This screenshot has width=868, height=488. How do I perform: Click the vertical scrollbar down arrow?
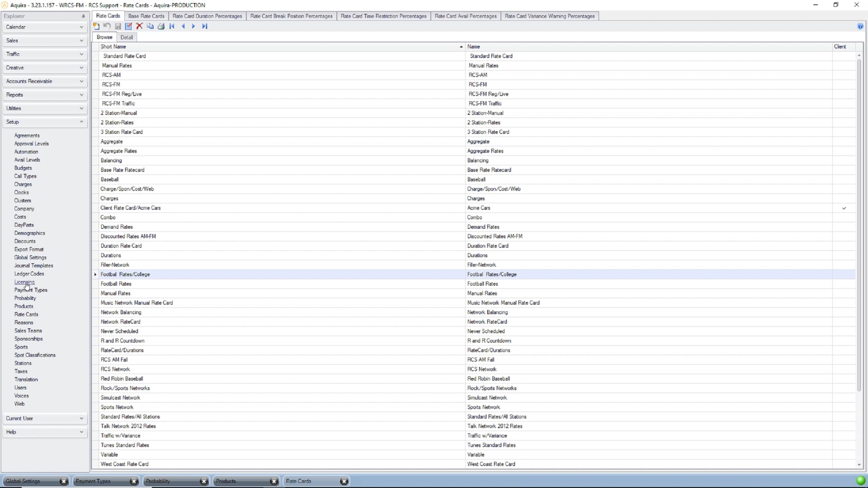click(859, 465)
